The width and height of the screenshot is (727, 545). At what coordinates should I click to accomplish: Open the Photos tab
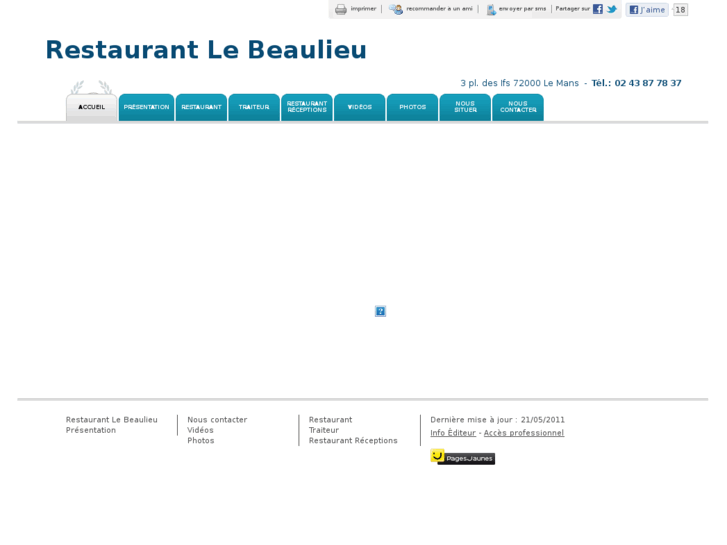(413, 108)
